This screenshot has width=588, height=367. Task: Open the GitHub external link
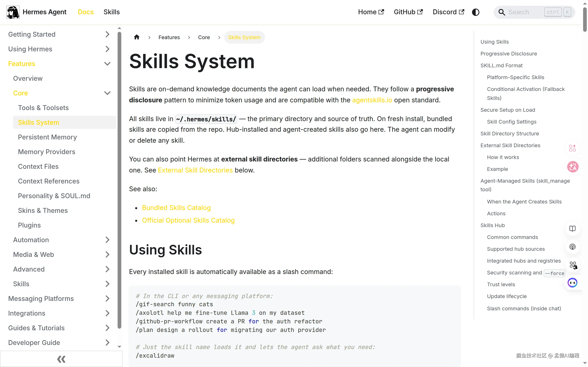coord(408,12)
